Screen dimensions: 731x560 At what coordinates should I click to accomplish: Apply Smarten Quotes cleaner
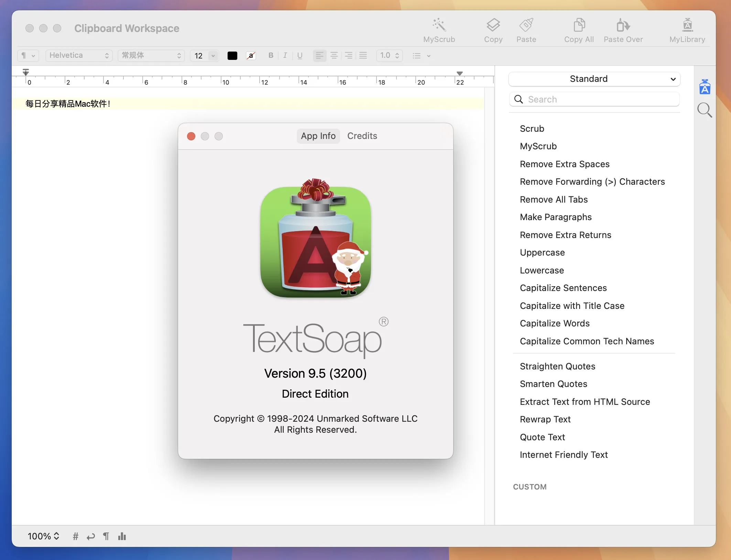click(554, 384)
